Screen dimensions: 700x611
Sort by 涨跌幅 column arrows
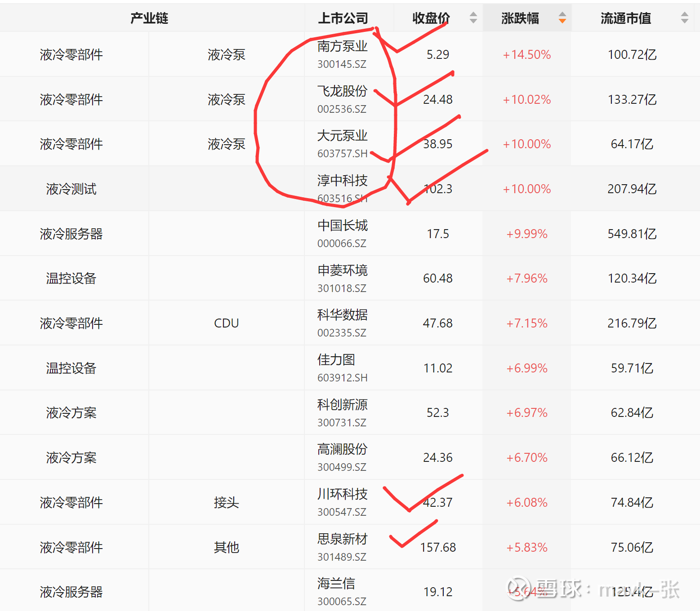point(562,18)
